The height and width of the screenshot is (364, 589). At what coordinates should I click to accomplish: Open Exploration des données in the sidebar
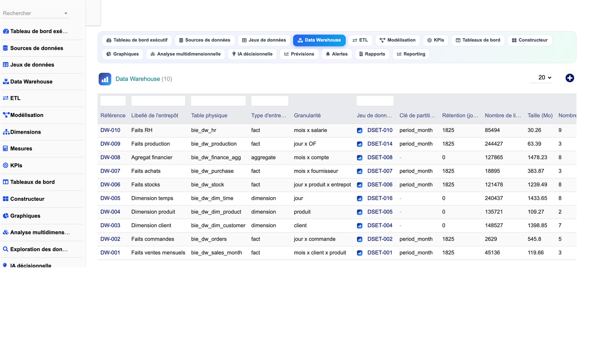pos(42,249)
